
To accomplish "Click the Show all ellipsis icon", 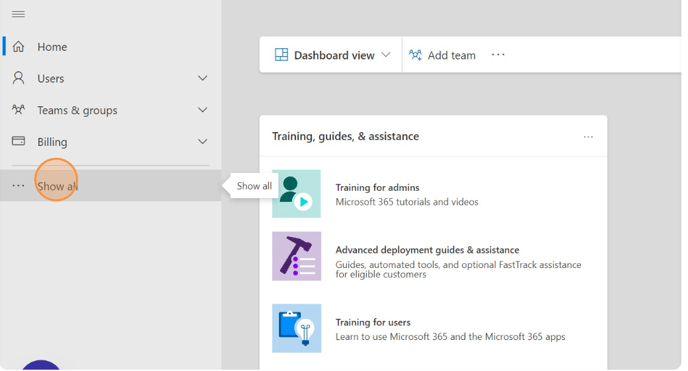I will tap(18, 186).
